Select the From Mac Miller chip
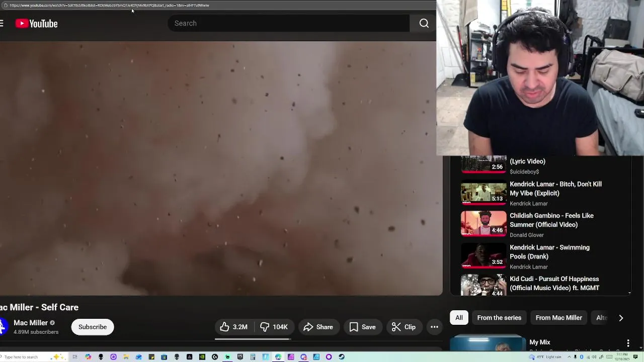This screenshot has height=362, width=644. (558, 318)
